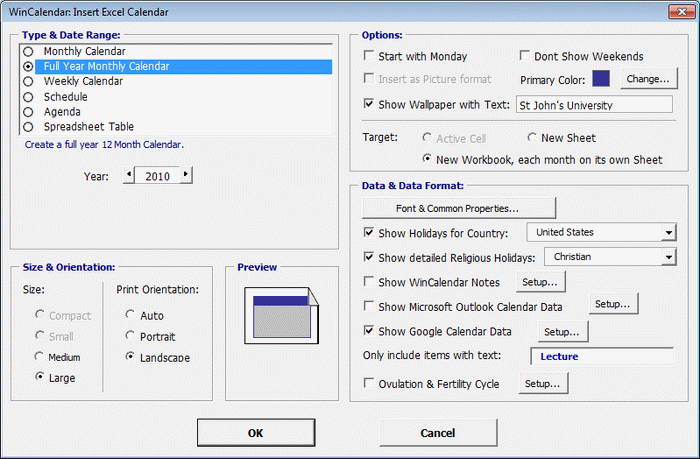Open the United States country dropdown
700x459 pixels.
pos(601,233)
